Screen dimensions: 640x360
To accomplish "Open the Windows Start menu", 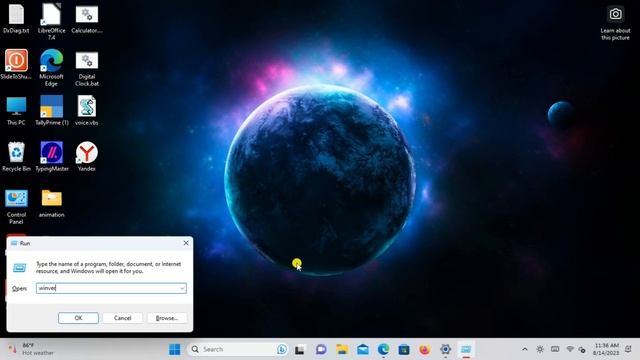I will click(175, 349).
